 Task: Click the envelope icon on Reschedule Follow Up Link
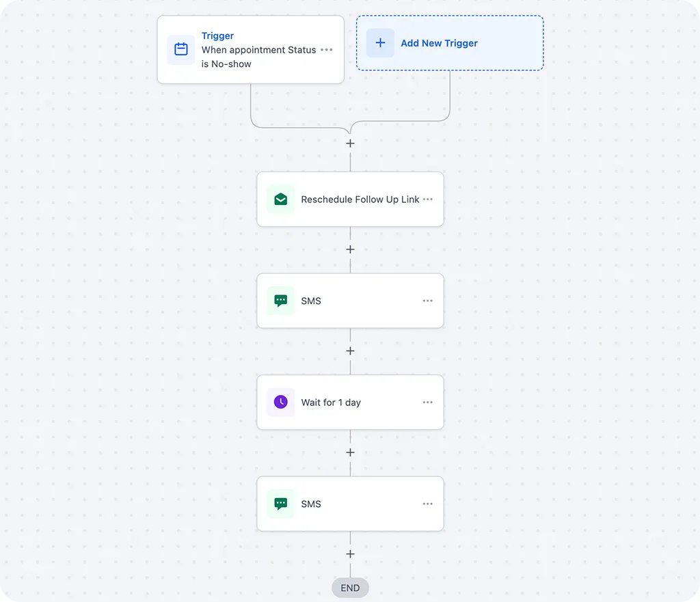click(x=281, y=200)
